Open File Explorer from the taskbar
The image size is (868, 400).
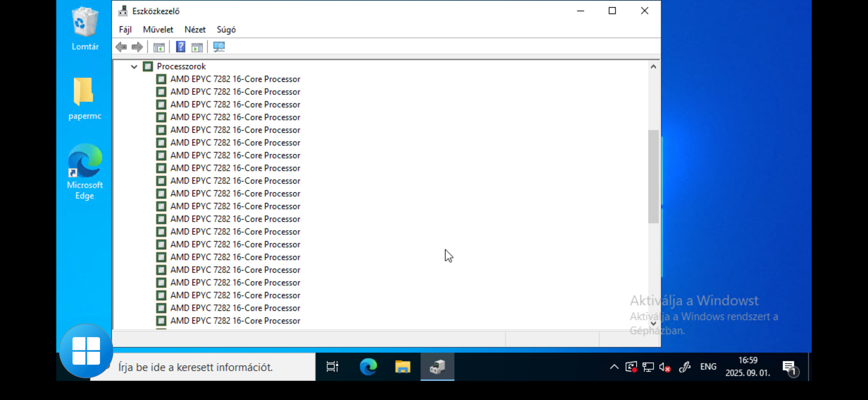[403, 367]
